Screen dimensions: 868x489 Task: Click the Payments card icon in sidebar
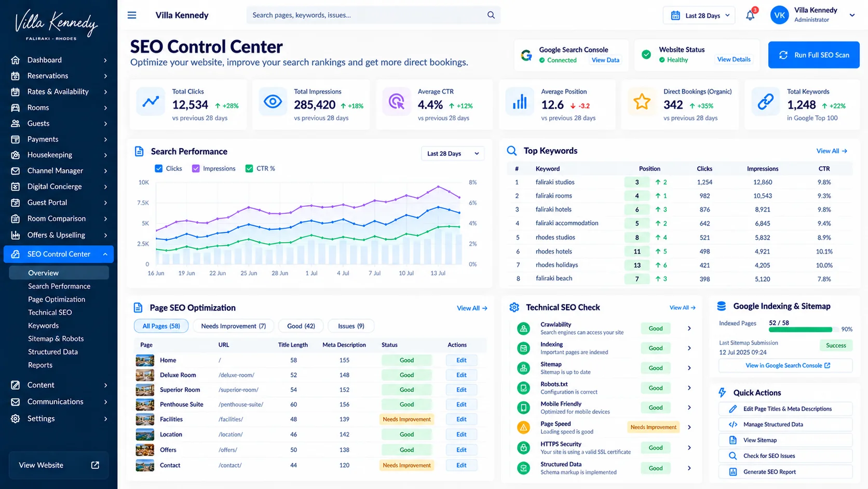(x=16, y=139)
